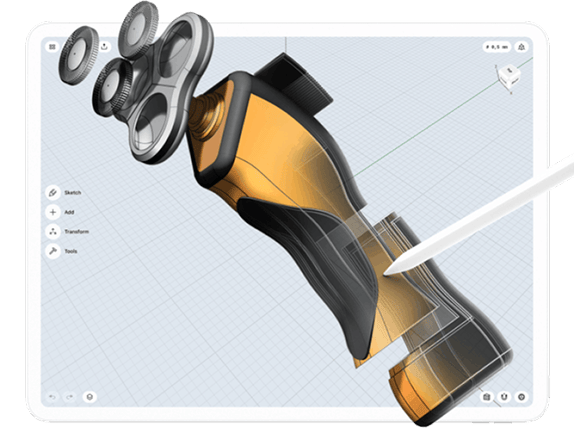574x428 pixels.
Task: Select the Transform tool icon
Action: coord(53,232)
